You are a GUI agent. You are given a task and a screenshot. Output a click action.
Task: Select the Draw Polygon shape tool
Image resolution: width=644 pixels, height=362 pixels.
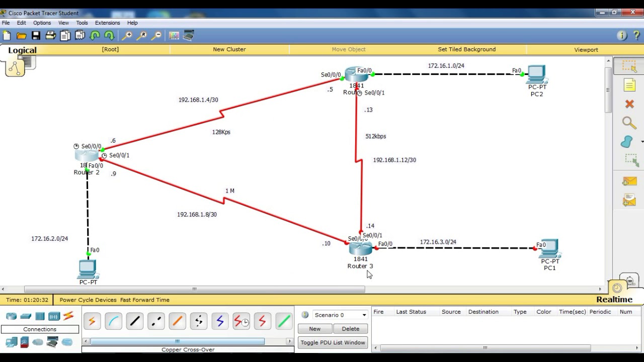click(627, 142)
